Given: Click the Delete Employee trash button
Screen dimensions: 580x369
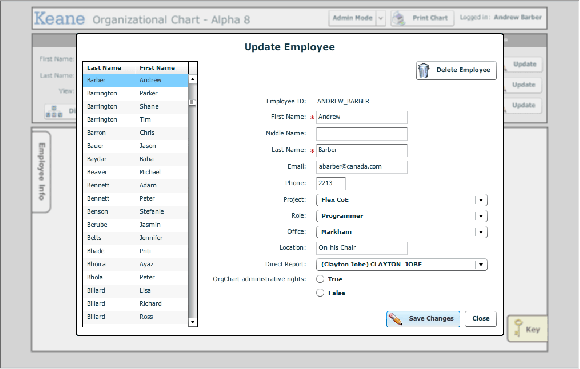Looking at the screenshot, I should click(x=456, y=70).
